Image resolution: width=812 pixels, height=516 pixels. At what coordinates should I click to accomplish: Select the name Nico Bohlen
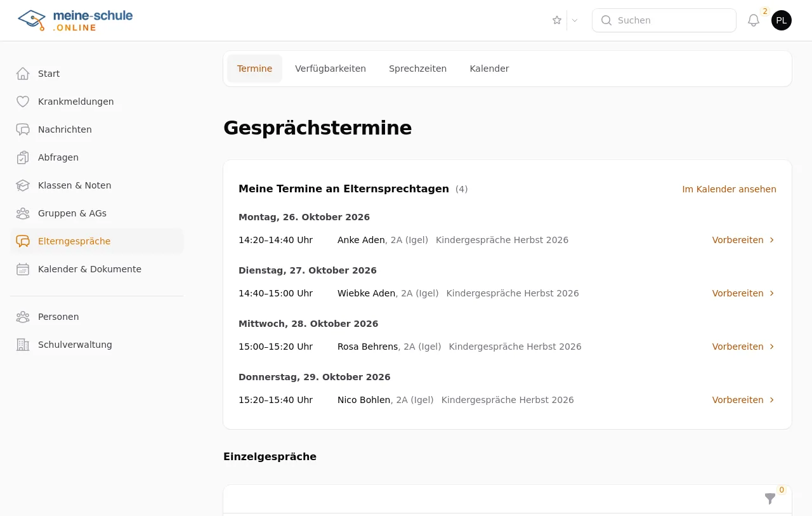click(364, 400)
